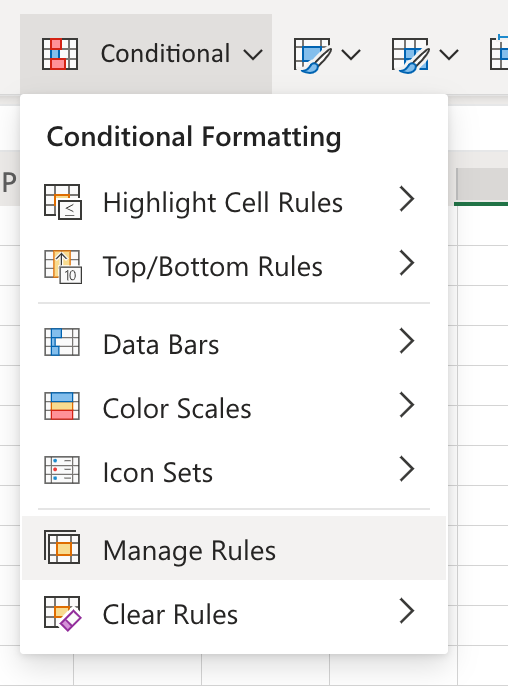Click the Clear Rules eraser icon
The width and height of the screenshot is (508, 686).
63,613
